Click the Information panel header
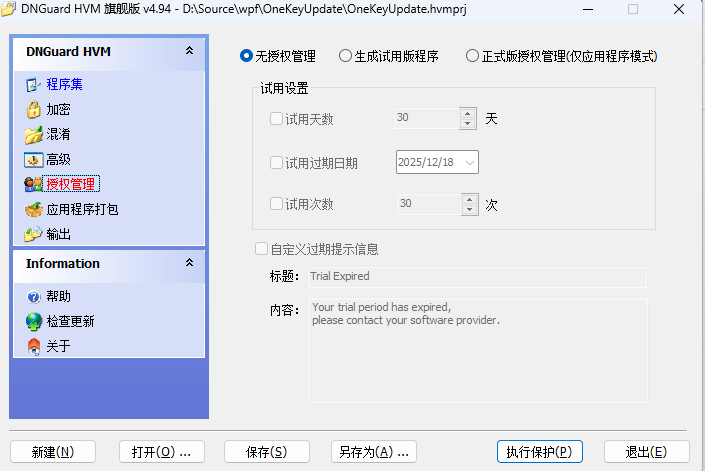The height and width of the screenshot is (471, 705). coord(109,266)
